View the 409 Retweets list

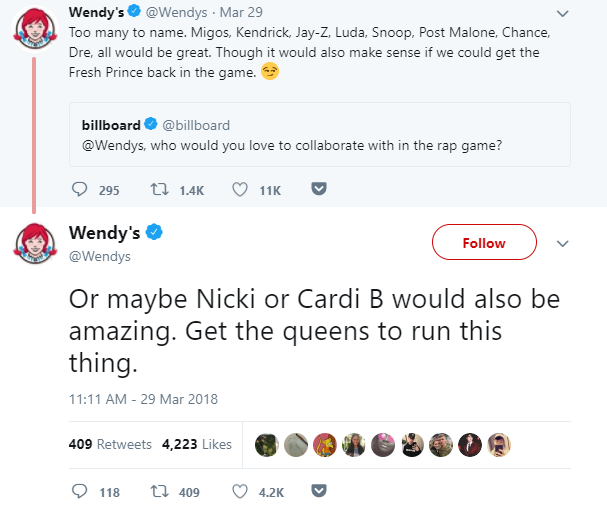click(110, 445)
